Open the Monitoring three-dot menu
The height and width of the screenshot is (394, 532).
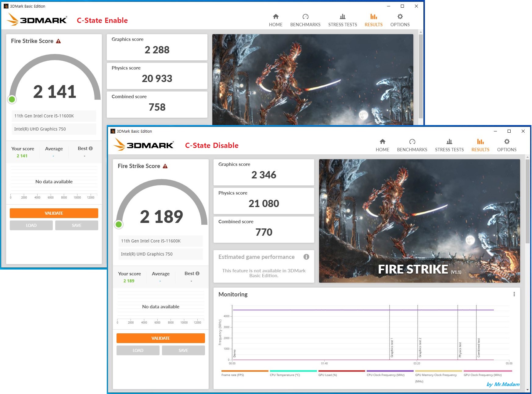514,294
